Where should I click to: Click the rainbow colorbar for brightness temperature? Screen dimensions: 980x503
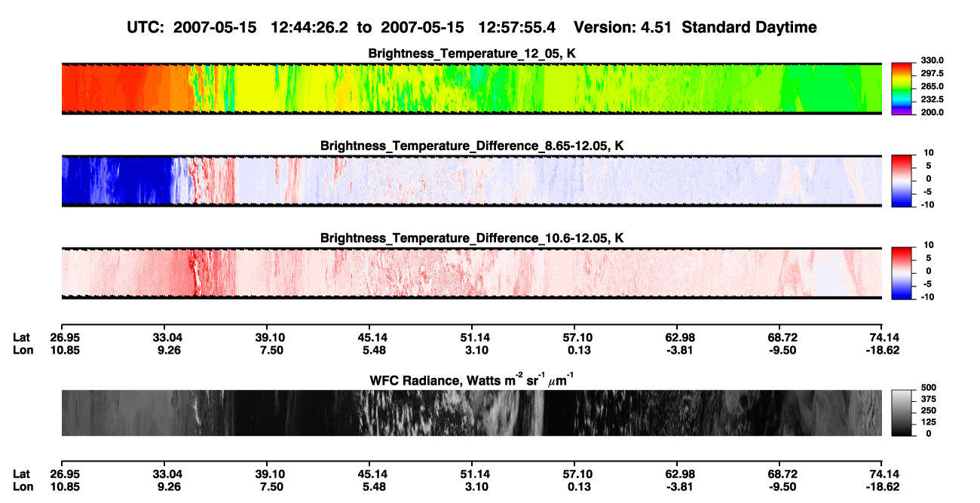click(902, 88)
